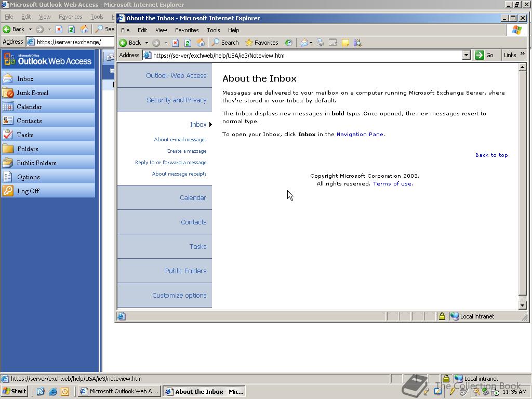The height and width of the screenshot is (399, 532).
Task: Open the About e-mail messages help link
Action: [x=180, y=139]
